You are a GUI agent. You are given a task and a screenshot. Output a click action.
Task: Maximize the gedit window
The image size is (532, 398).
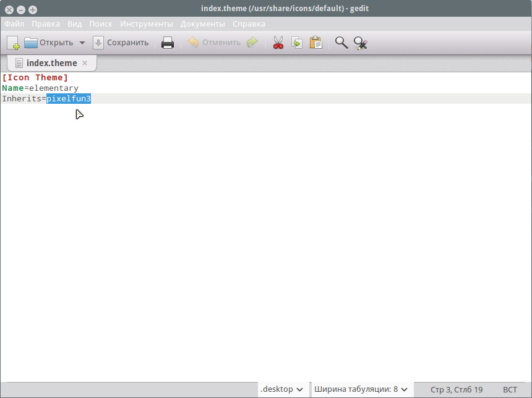click(x=33, y=10)
